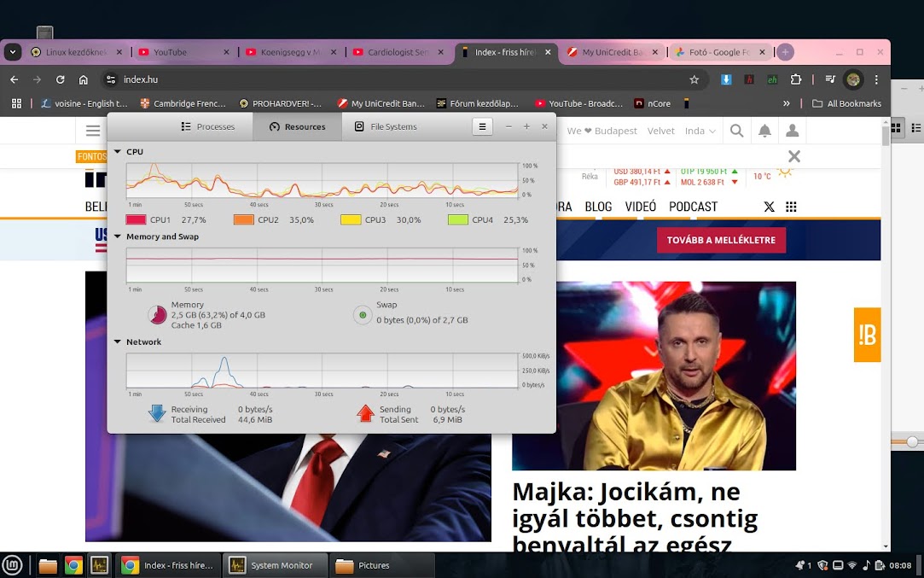Open the Chrome profile avatar

pyautogui.click(x=852, y=79)
